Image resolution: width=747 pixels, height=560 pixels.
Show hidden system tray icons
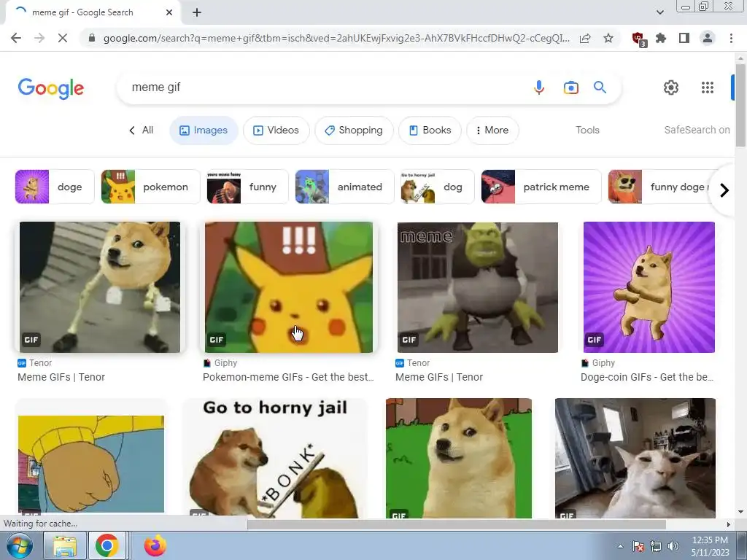620,546
